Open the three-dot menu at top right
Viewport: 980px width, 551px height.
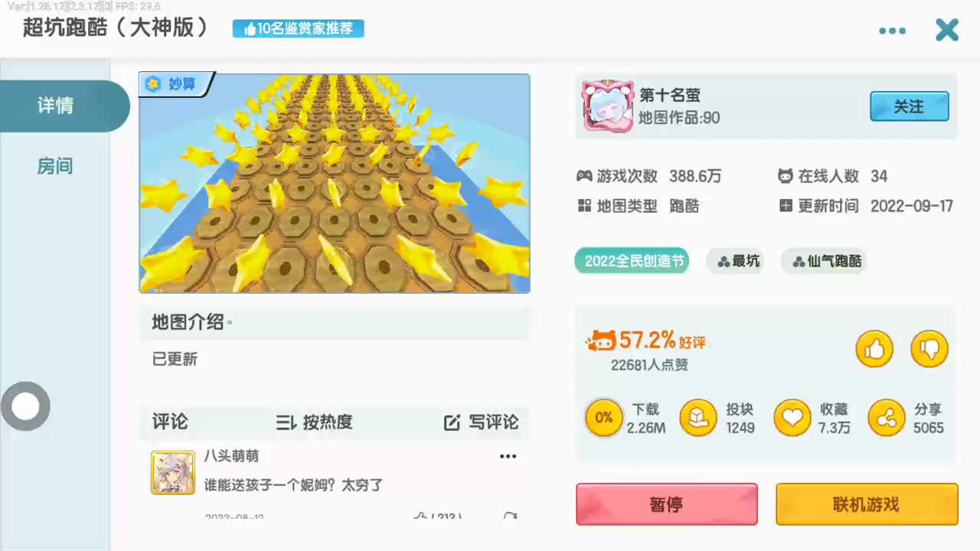pyautogui.click(x=892, y=31)
